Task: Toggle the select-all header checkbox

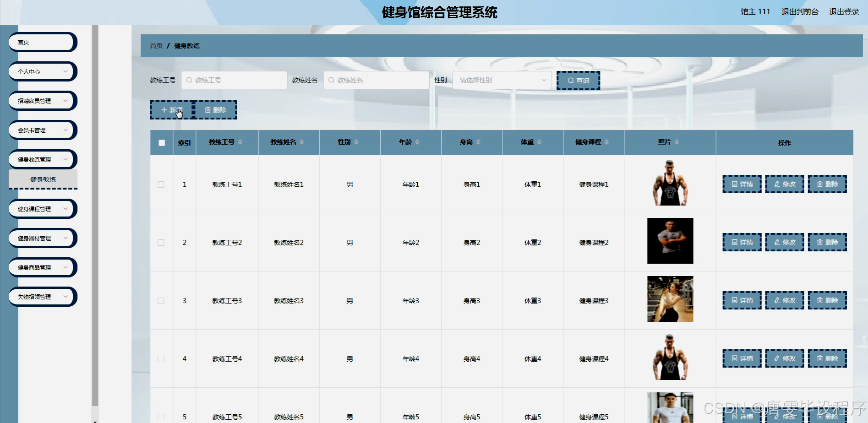Action: (x=162, y=143)
